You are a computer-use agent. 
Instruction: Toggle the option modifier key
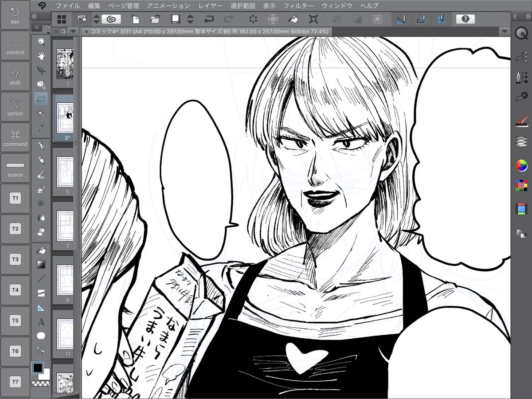click(15, 107)
